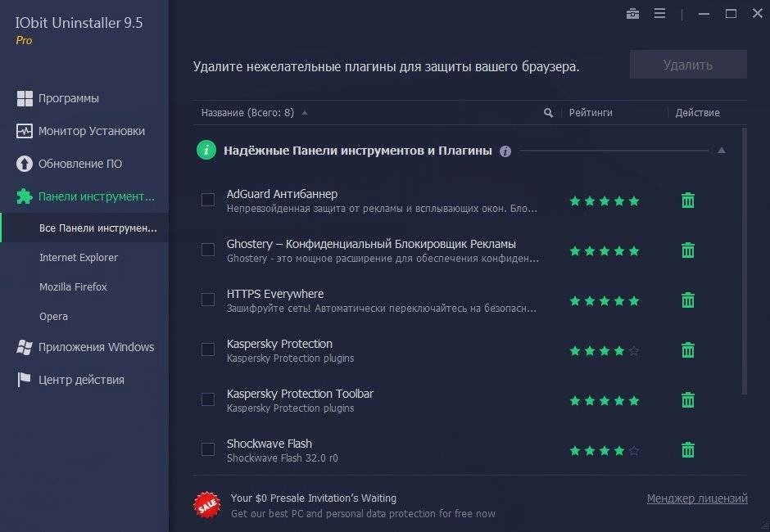
Task: Delete Kaspersky Protection via trash icon
Action: click(x=688, y=350)
